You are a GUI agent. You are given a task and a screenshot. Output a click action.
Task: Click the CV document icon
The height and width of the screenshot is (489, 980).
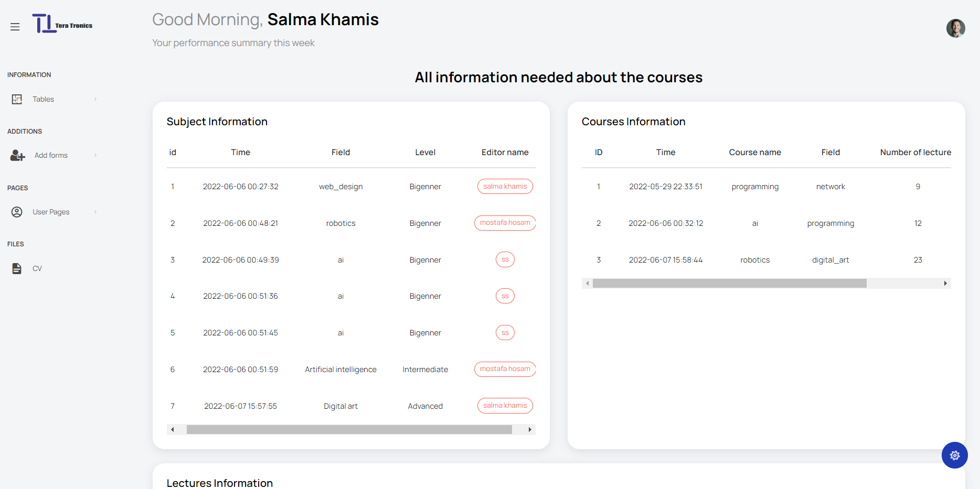pos(17,268)
